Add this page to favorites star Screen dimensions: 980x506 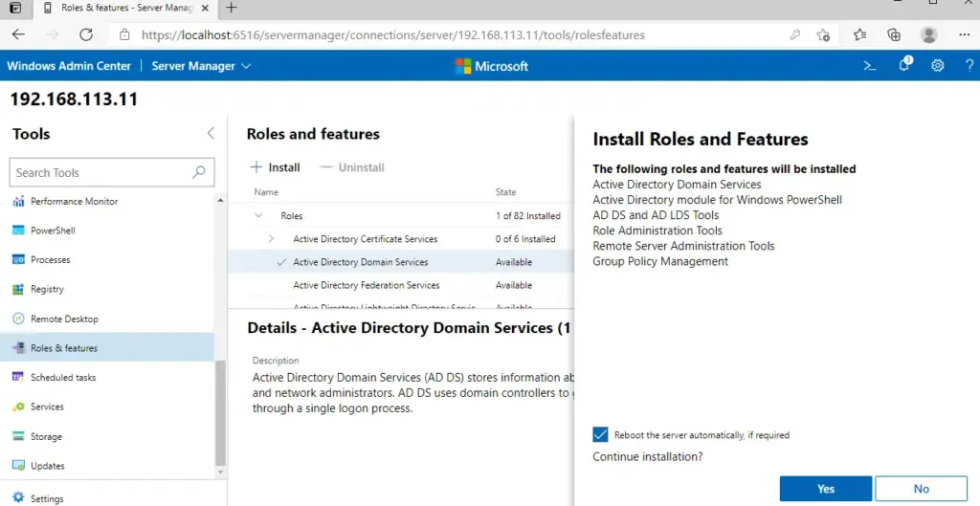click(x=823, y=35)
